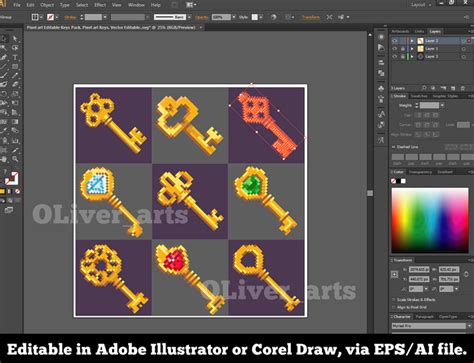Hide the layer with the blue color bar
The height and width of the screenshot is (363, 474).
[395, 49]
